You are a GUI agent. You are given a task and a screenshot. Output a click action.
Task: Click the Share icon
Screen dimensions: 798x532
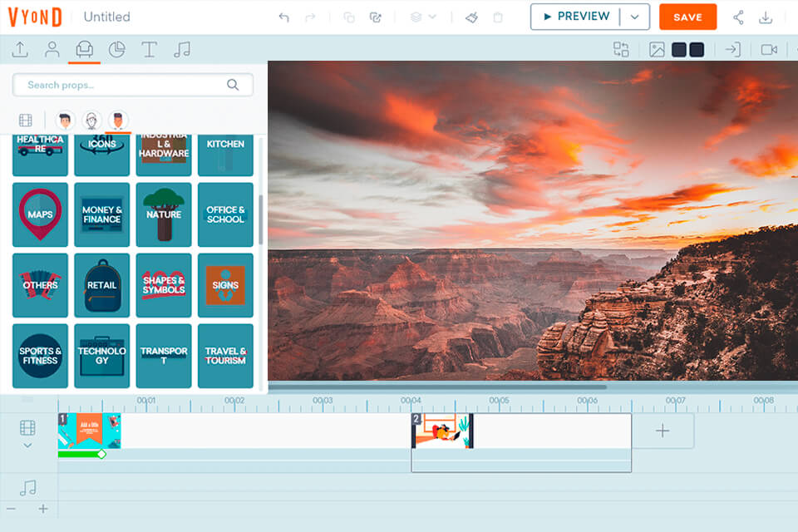pyautogui.click(x=738, y=17)
